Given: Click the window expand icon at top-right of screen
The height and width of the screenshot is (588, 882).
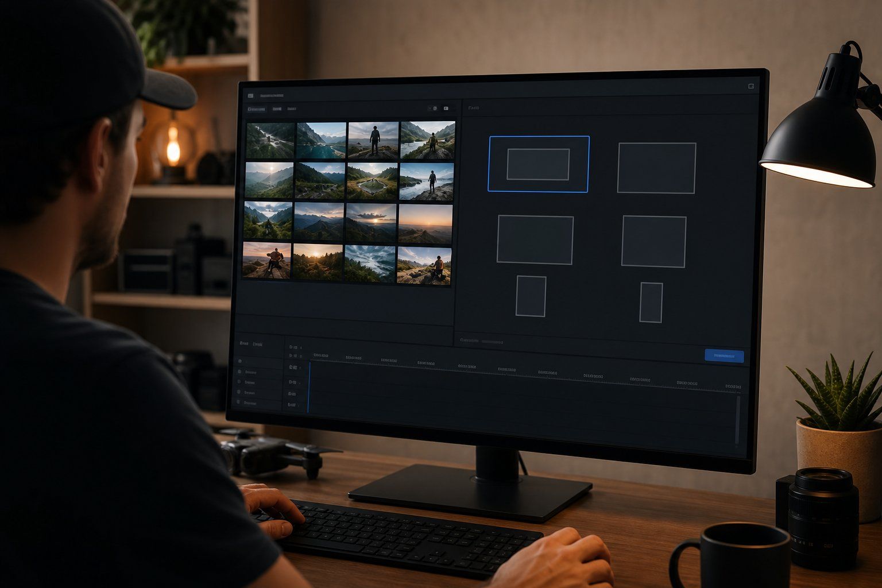Looking at the screenshot, I should pyautogui.click(x=751, y=86).
